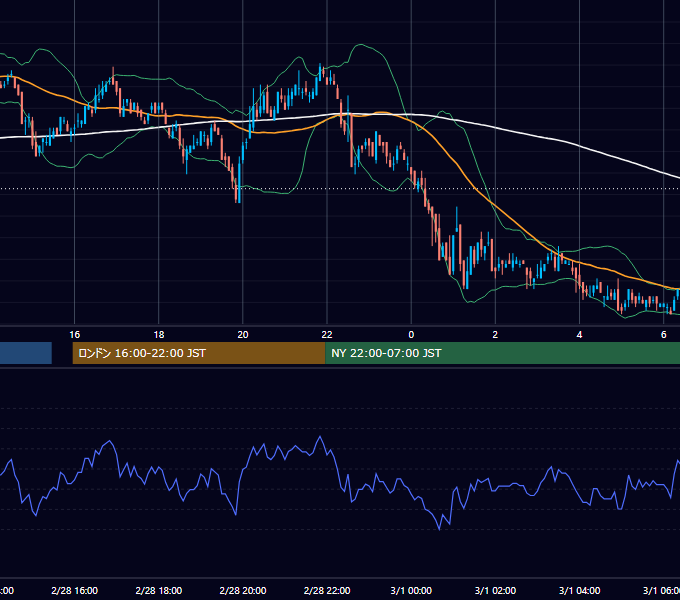Click the NY 22:00-07:00 JST session bar
This screenshot has height=600, width=680.
click(502, 353)
